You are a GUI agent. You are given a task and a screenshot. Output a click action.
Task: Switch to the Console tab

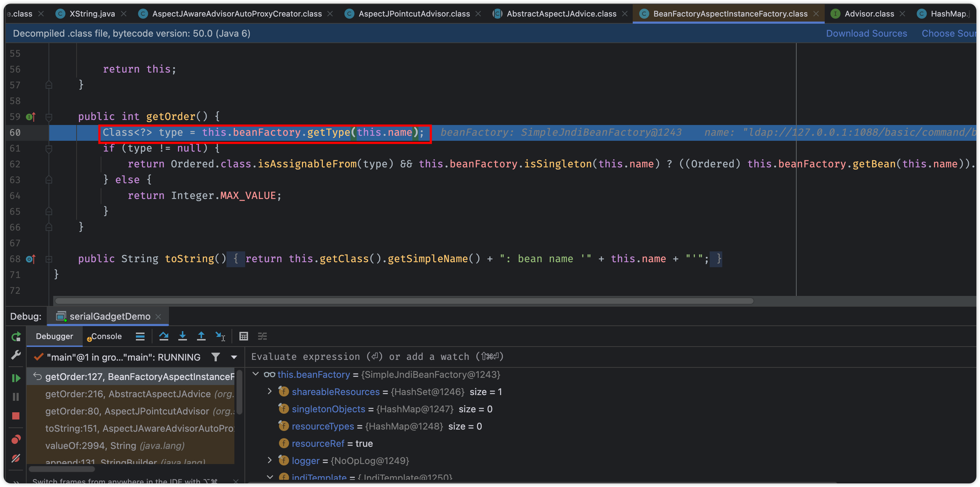pos(104,337)
